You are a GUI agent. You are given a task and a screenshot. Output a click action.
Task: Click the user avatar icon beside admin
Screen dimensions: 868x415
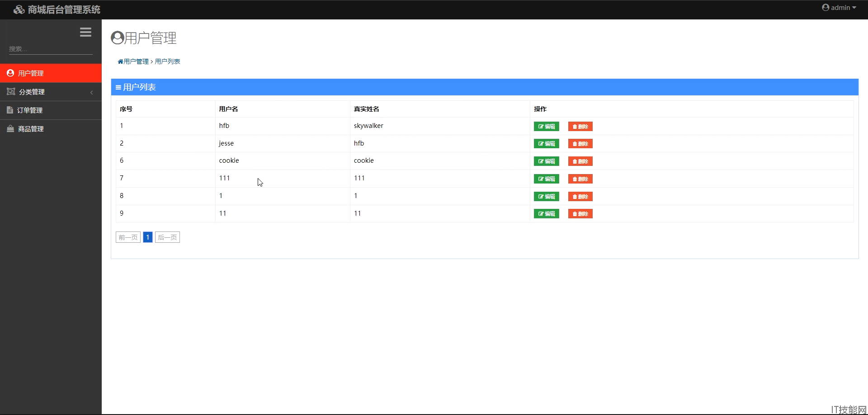826,7
